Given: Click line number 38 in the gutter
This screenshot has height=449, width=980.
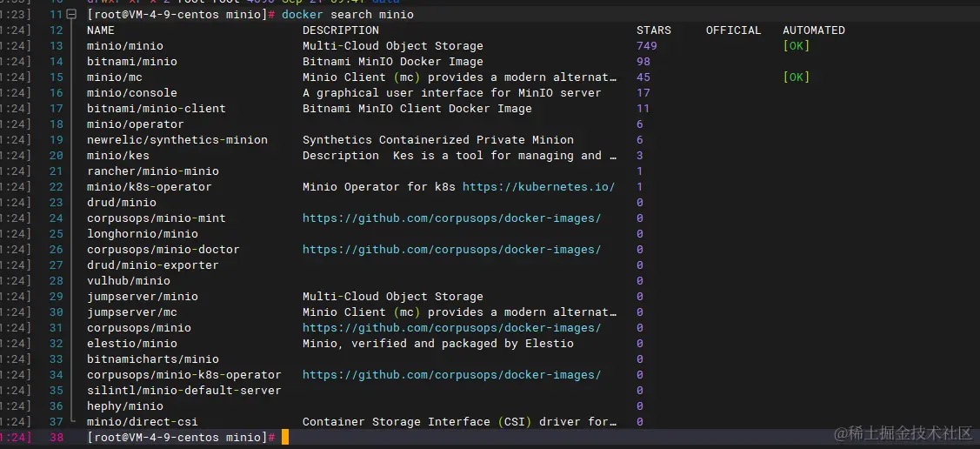Looking at the screenshot, I should click(57, 437).
